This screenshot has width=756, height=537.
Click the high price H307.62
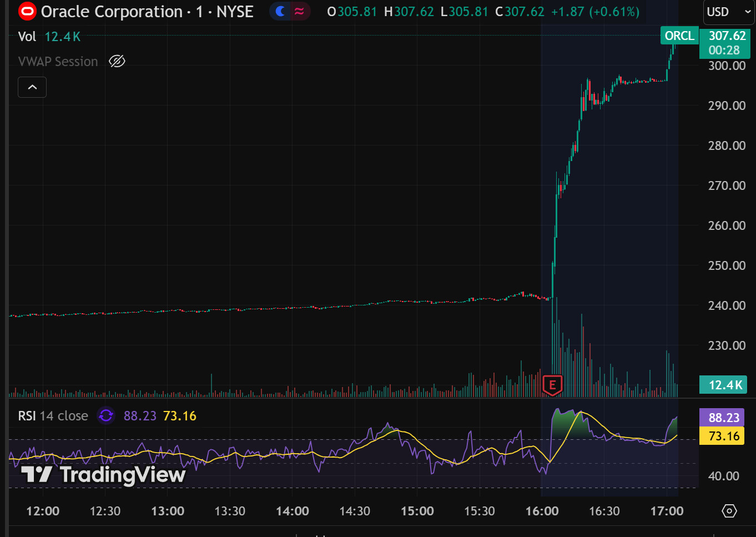point(409,12)
